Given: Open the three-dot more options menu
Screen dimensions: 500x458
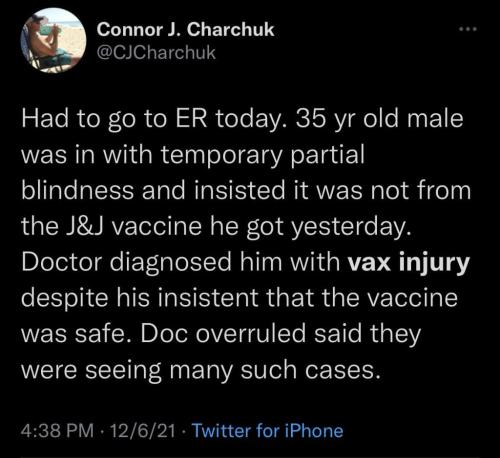Looking at the screenshot, I should pos(468,29).
